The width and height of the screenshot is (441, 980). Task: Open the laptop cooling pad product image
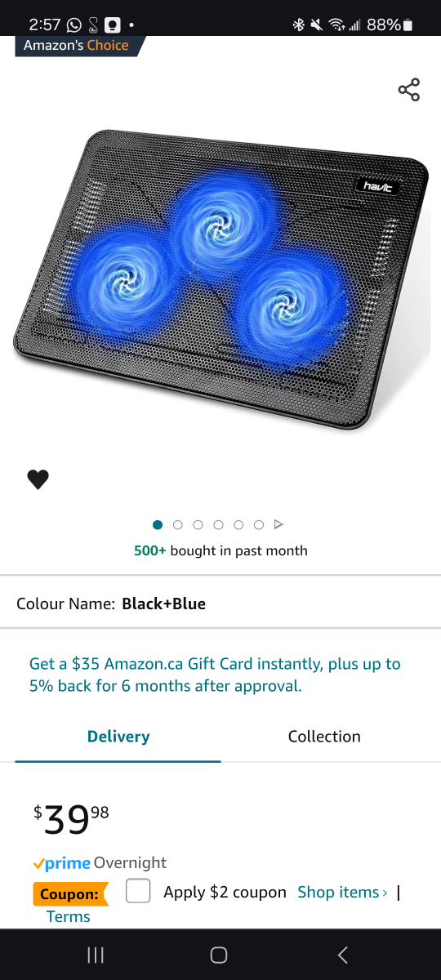[222, 280]
